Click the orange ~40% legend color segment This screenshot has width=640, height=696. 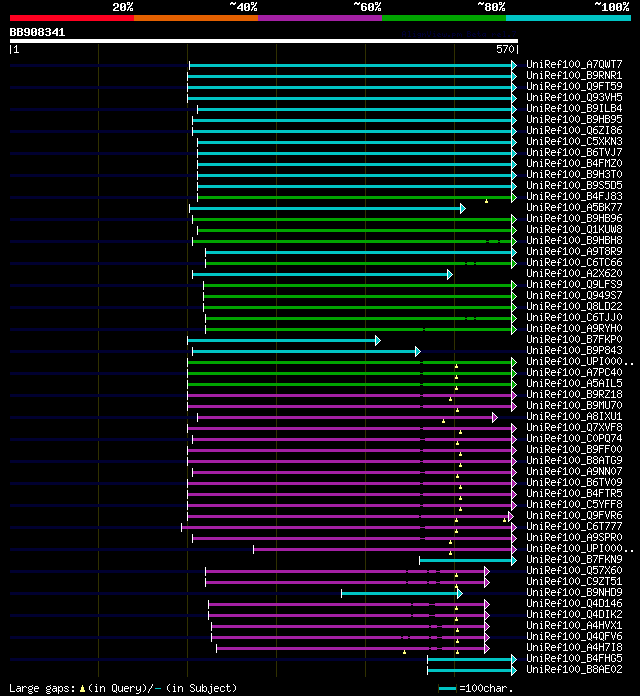196,18
